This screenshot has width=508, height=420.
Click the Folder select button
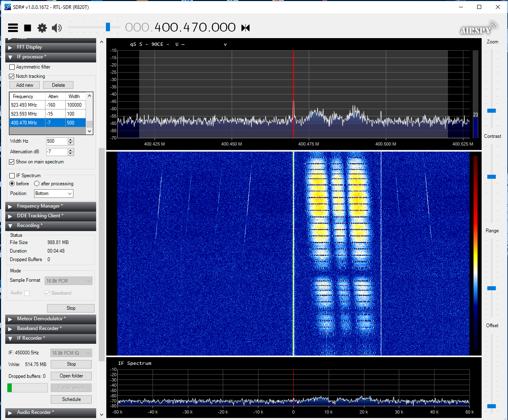pos(71,388)
